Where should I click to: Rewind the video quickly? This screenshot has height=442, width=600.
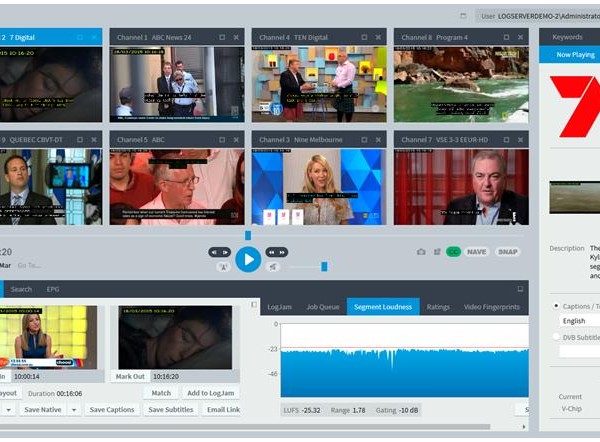pos(271,252)
